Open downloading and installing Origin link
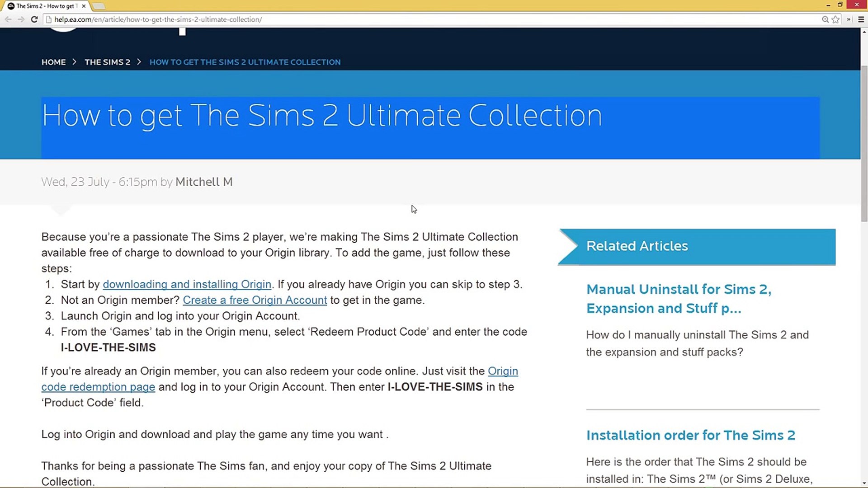The width and height of the screenshot is (868, 488). pos(187,284)
